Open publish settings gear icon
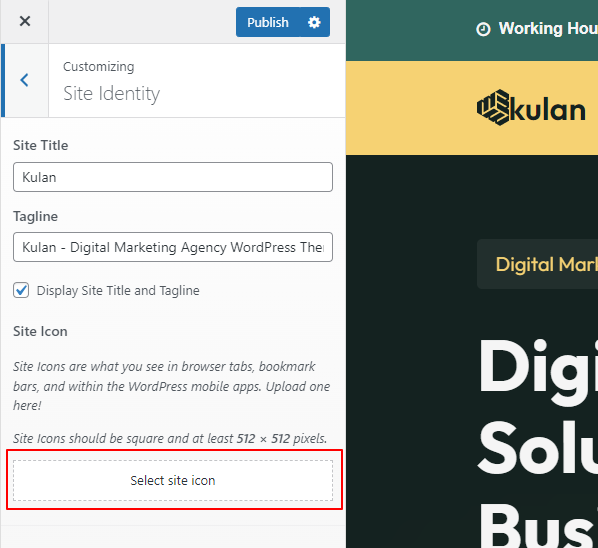 click(314, 22)
